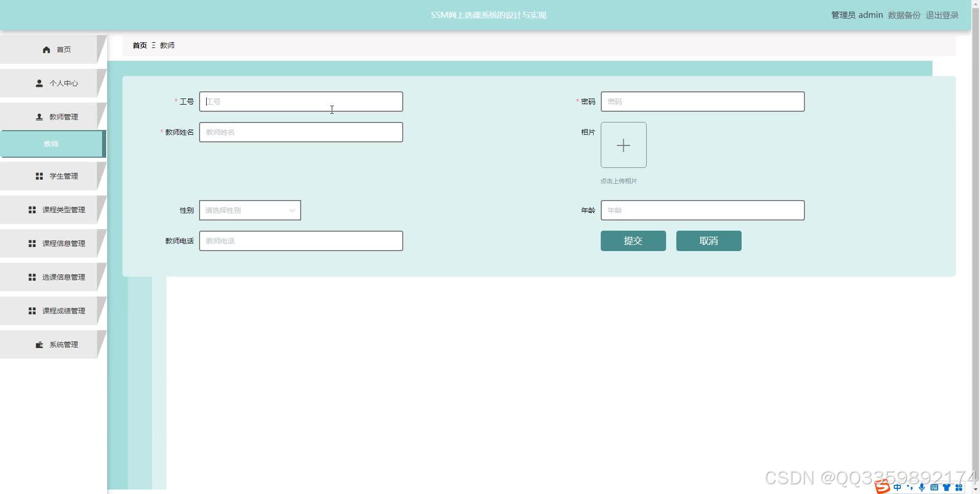
Task: Open the 性别 gender dropdown
Action: (250, 210)
